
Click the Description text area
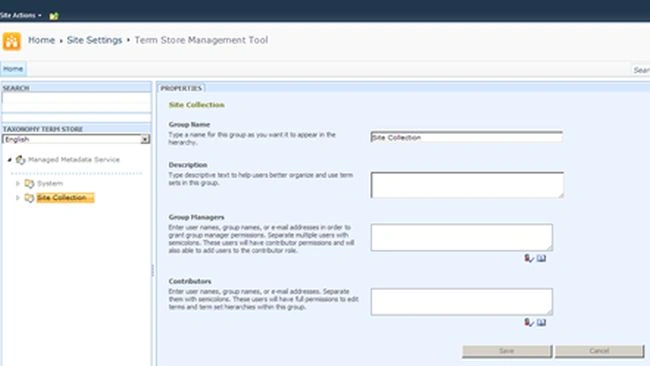467,185
